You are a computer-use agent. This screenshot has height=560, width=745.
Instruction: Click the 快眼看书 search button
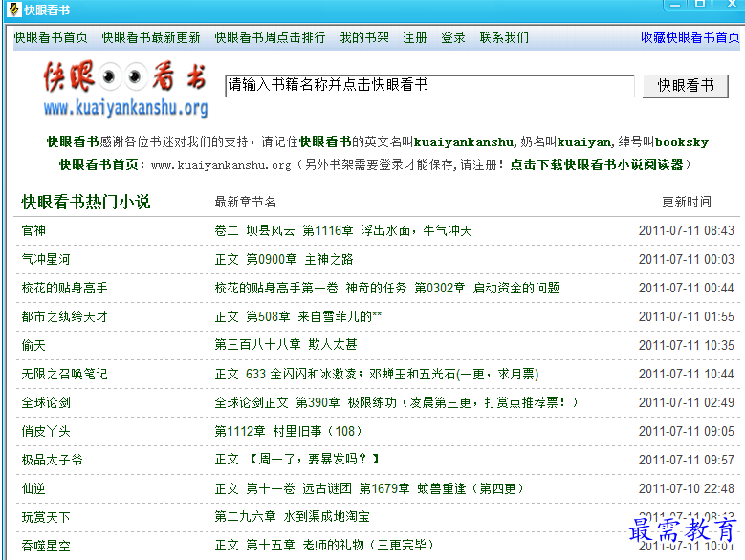tap(685, 86)
